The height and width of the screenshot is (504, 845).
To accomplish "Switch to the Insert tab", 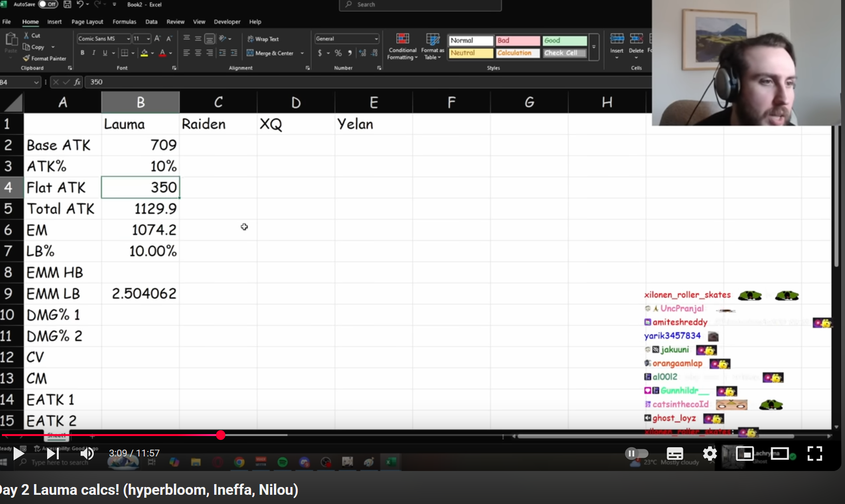I will pos(54,22).
